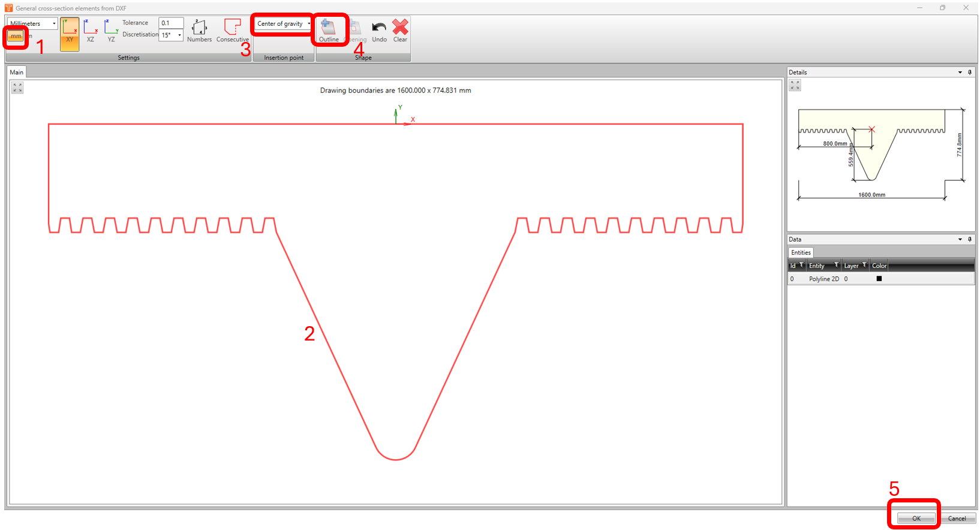Image resolution: width=980 pixels, height=530 pixels.
Task: Clear all defined shapes
Action: click(400, 31)
